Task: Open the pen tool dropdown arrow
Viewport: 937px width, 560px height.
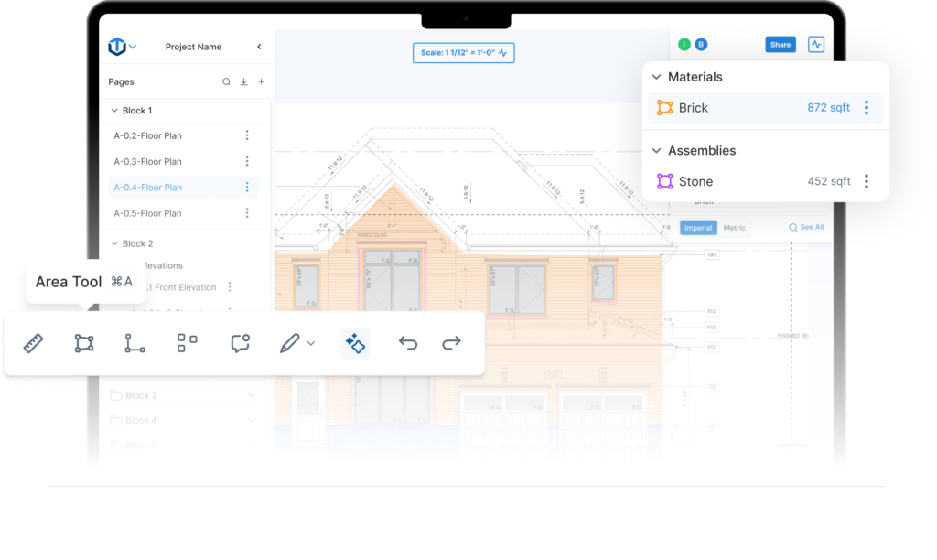Action: click(311, 344)
